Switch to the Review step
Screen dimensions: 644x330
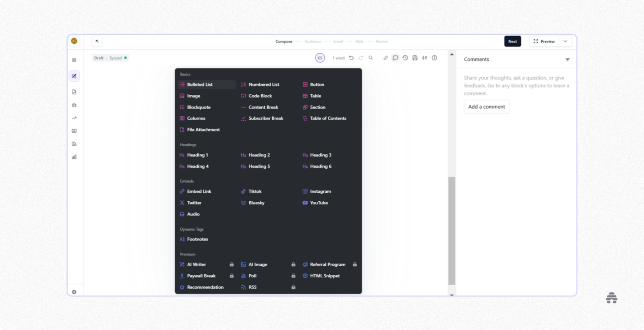point(381,41)
